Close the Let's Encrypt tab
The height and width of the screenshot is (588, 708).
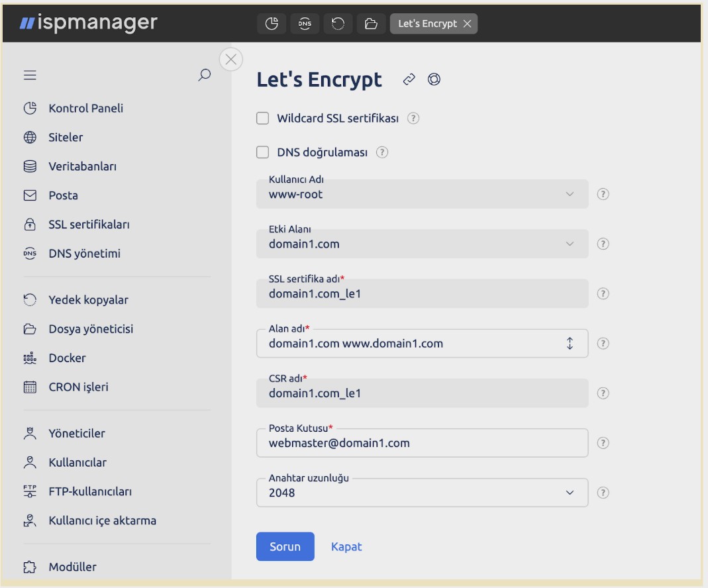click(468, 24)
